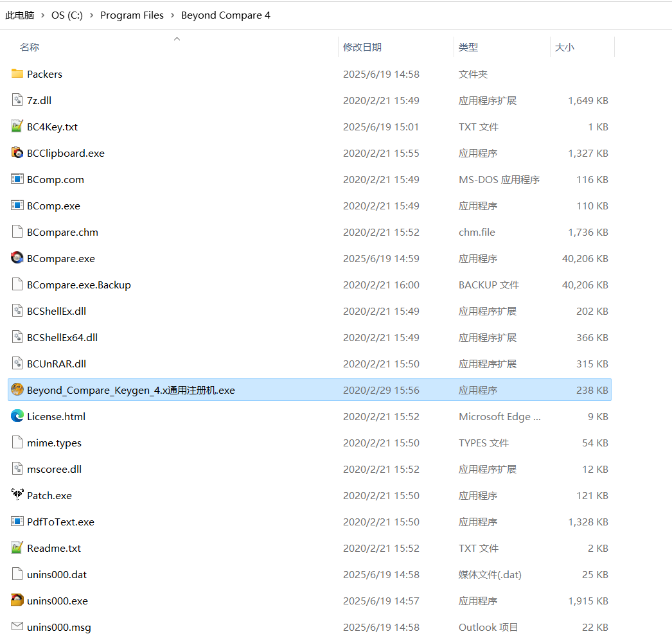The image size is (672, 634).
Task: Expand the chevron after 此电脑
Action: (43, 15)
